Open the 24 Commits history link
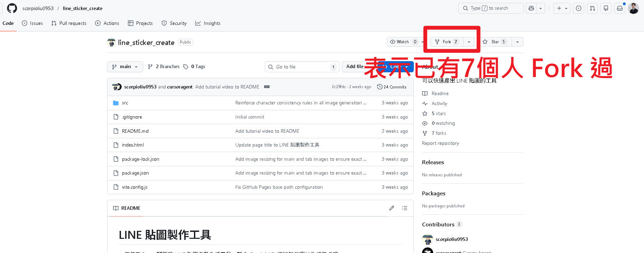This screenshot has height=253, width=644. click(392, 87)
